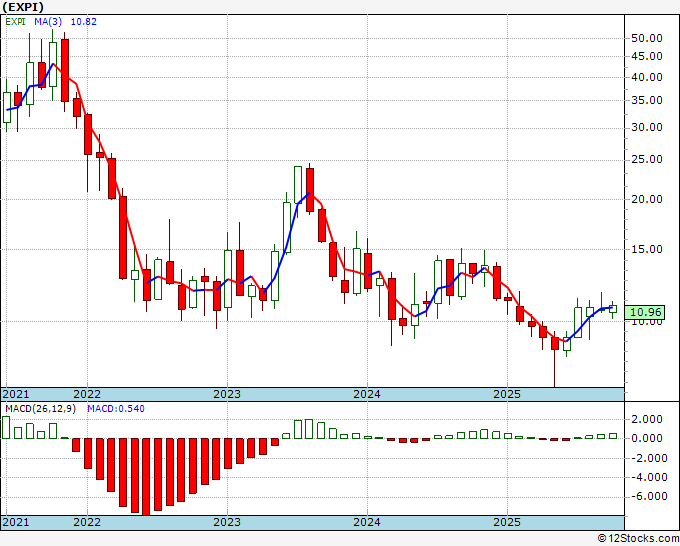This screenshot has height=546, width=680.
Task: Click the 2022 label on price chart timeline
Action: click(87, 394)
